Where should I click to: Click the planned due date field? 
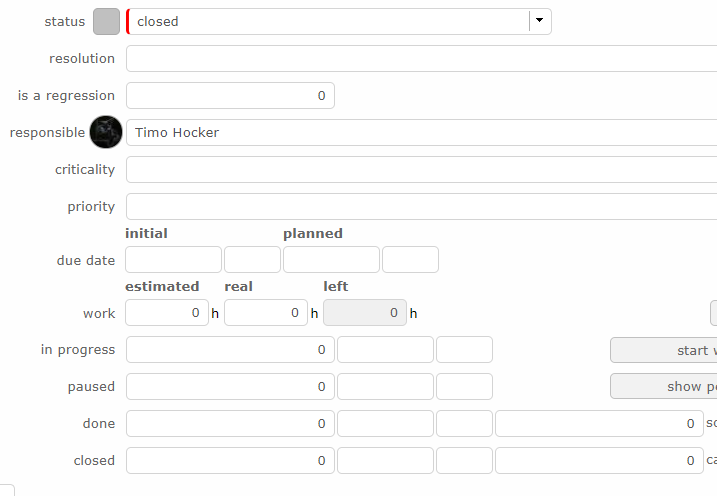click(331, 260)
